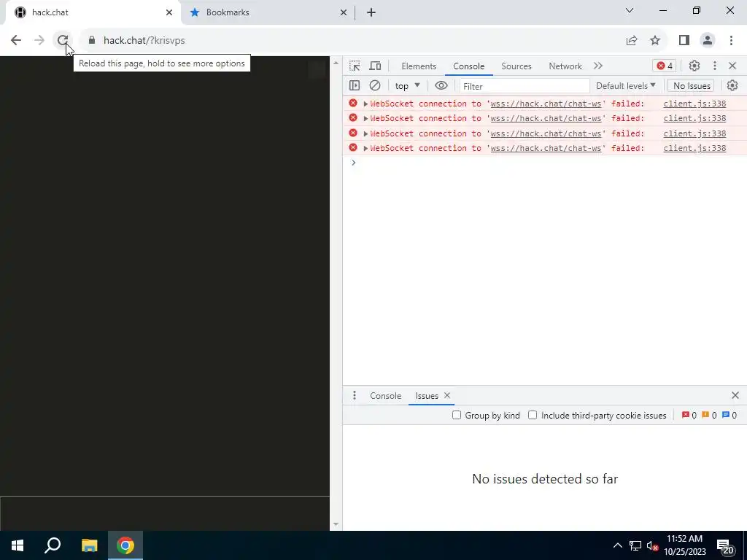Open the browser side panel icon

coord(684,41)
